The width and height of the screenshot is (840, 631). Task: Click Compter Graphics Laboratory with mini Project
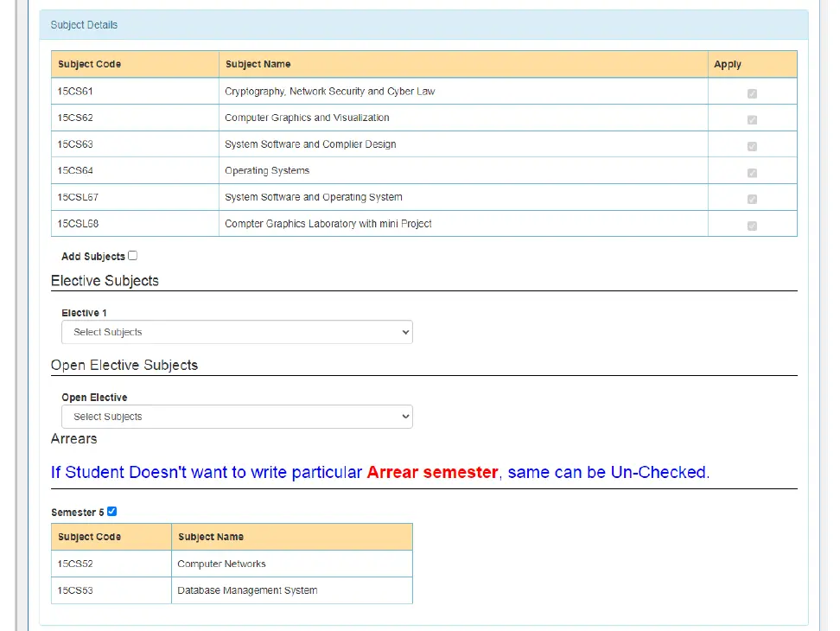[328, 223]
